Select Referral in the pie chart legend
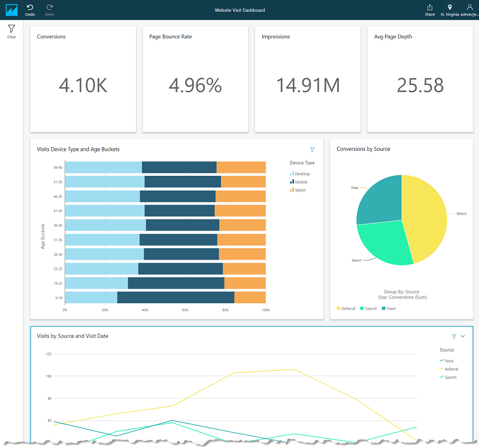The image size is (479, 448). tap(347, 309)
